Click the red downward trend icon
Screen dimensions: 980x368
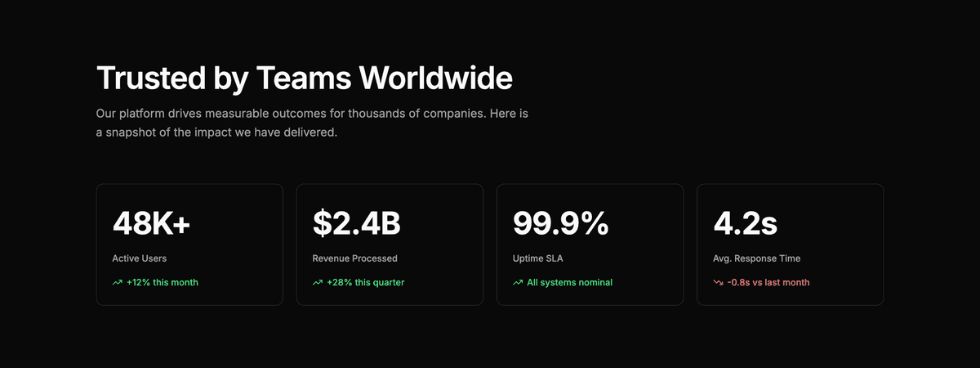718,283
